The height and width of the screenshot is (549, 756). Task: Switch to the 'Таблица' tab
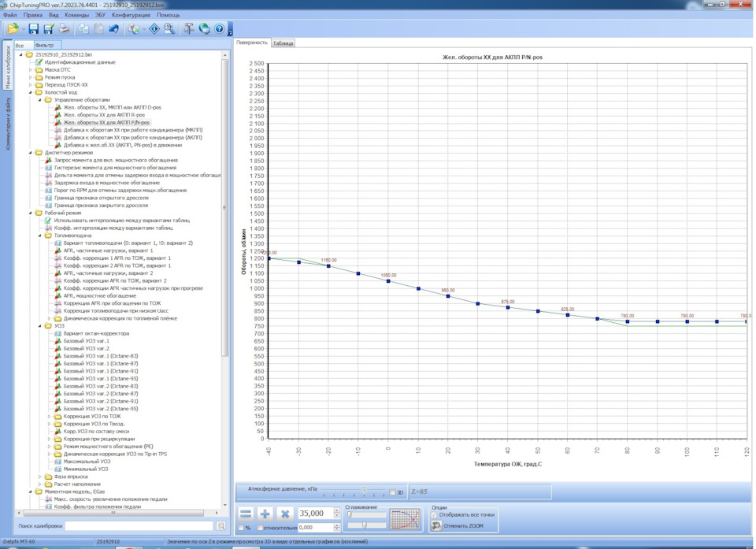tap(283, 43)
